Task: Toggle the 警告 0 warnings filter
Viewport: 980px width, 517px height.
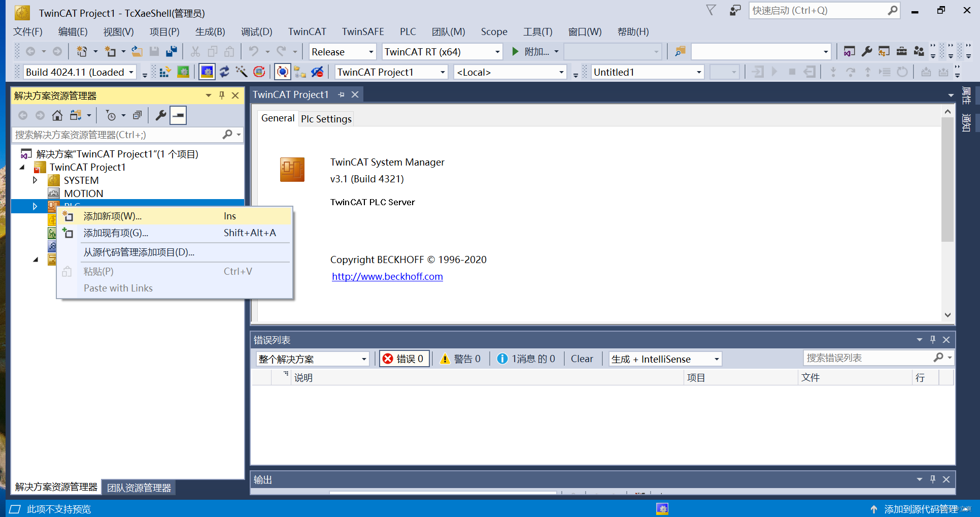Action: [461, 359]
